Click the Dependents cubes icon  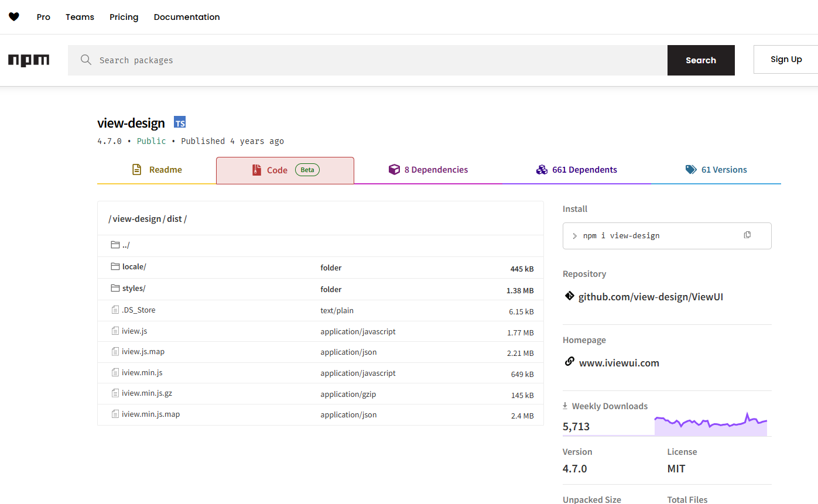(542, 170)
